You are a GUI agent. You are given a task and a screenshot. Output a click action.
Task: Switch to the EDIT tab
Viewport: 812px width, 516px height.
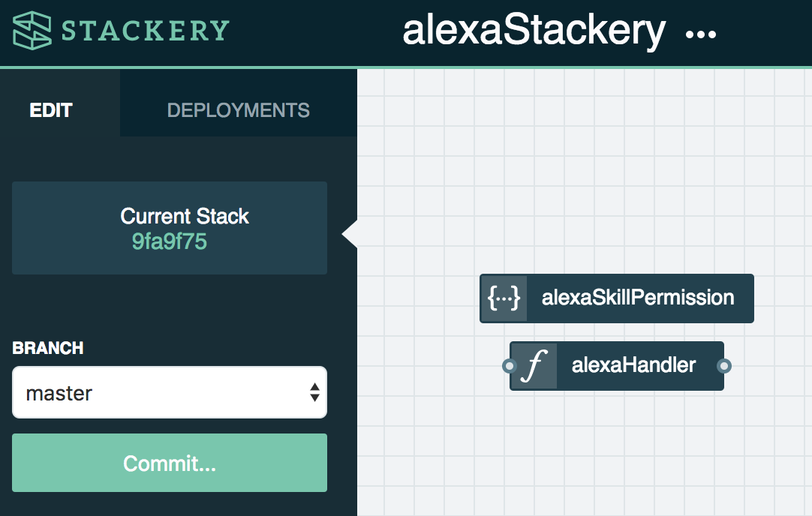(51, 110)
